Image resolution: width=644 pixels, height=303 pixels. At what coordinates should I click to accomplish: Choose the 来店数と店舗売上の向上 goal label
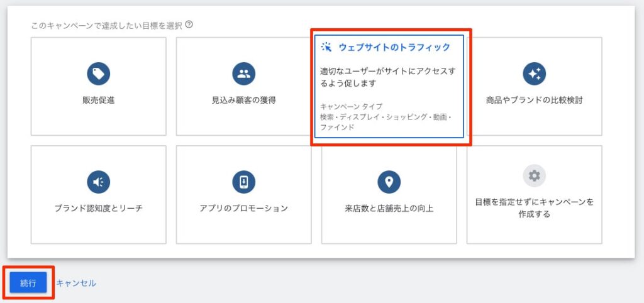[389, 208]
